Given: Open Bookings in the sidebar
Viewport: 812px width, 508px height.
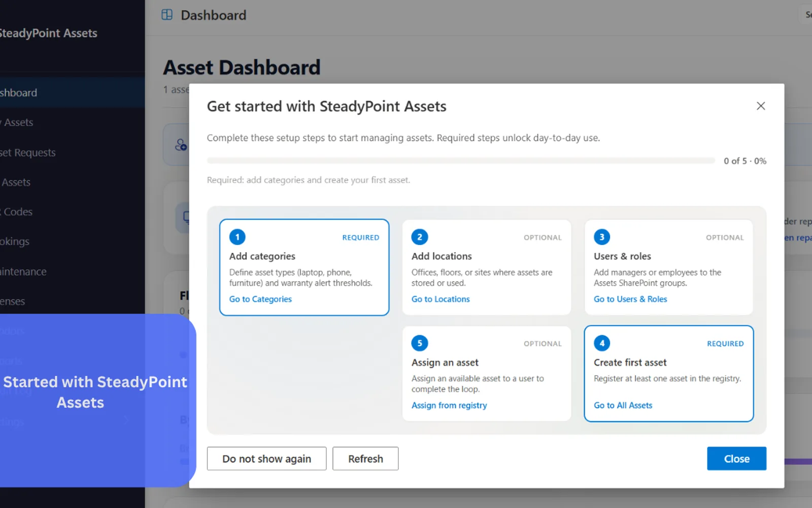Looking at the screenshot, I should click(x=15, y=241).
